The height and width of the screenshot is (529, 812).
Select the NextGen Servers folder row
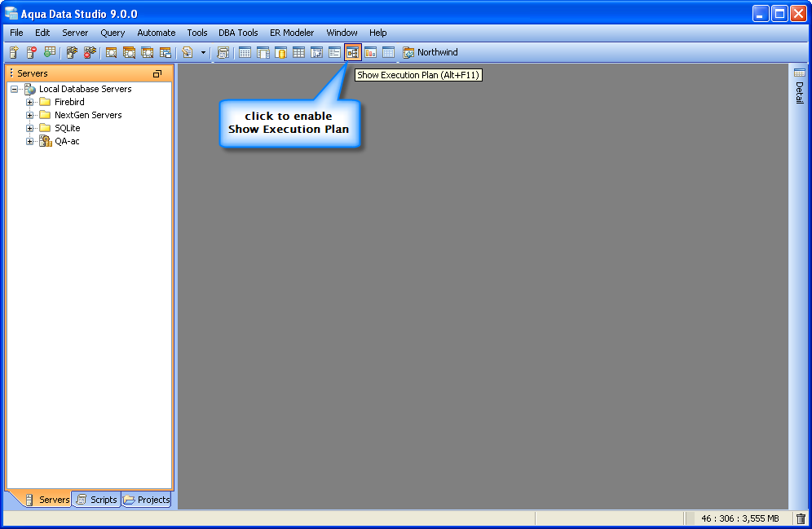pos(88,115)
